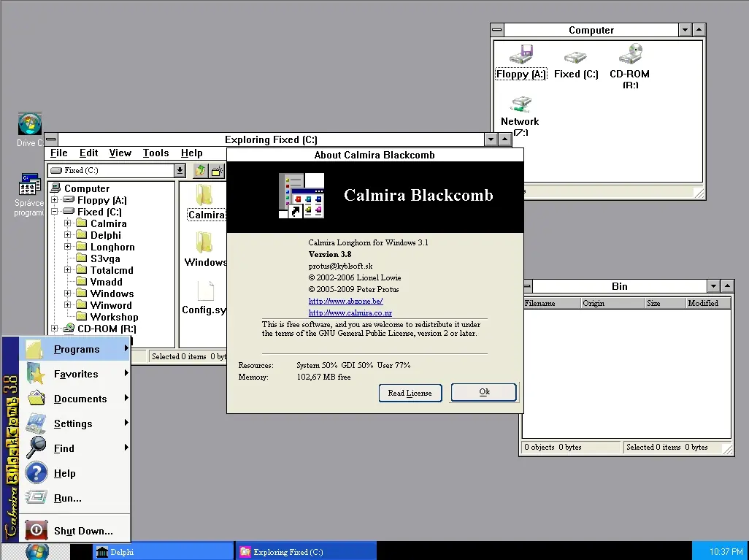Click the Vmadd folder icon in tree
This screenshot has width=749, height=560.
pos(82,281)
